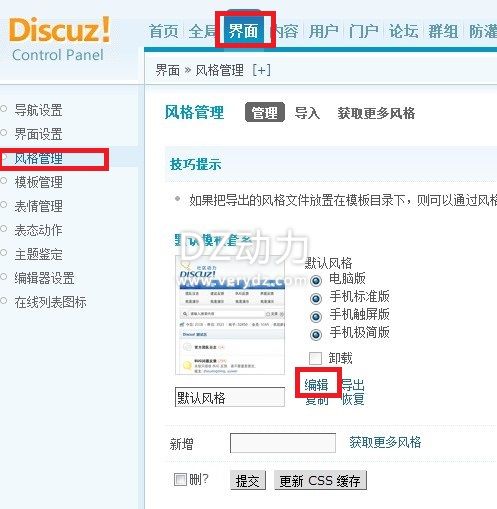Click the Discuz! Control Panel logo
Viewport: 497px width, 509px height.
(x=59, y=40)
